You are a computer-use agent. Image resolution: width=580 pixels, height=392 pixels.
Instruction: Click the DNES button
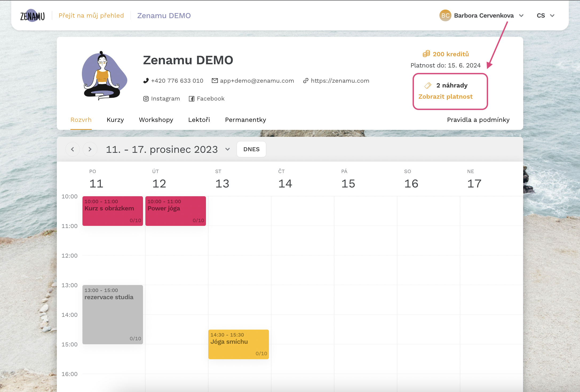(251, 149)
